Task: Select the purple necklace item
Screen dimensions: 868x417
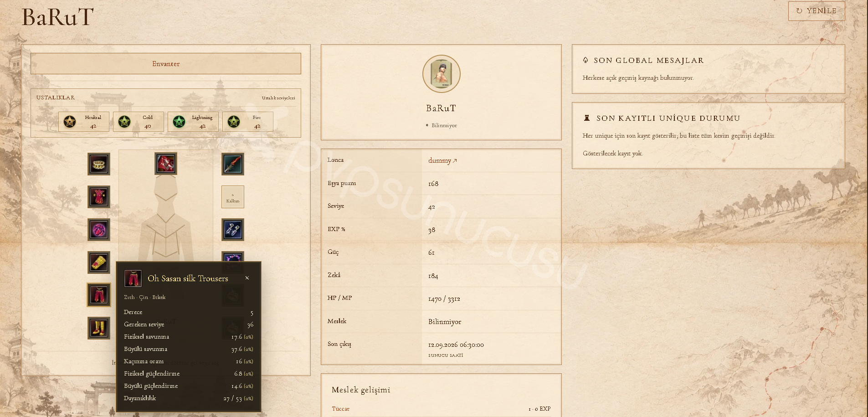Action: [x=233, y=257]
